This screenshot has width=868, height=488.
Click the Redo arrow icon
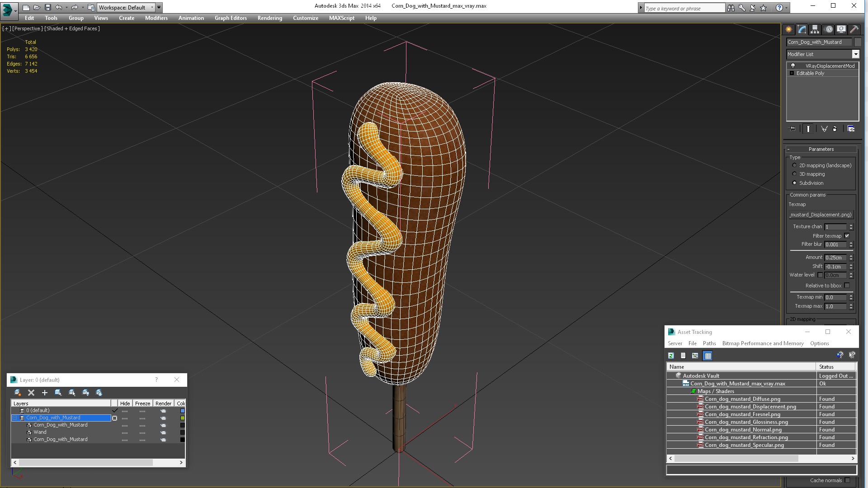point(75,7)
